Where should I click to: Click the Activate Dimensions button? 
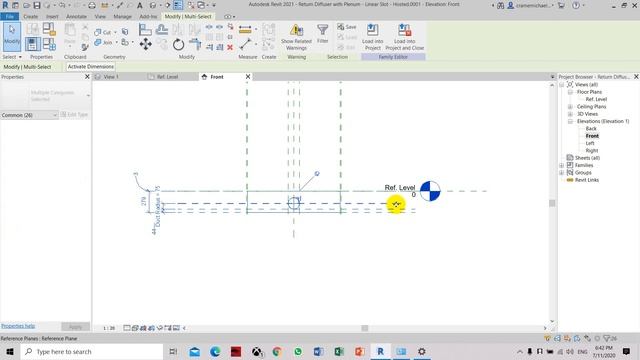pos(91,67)
